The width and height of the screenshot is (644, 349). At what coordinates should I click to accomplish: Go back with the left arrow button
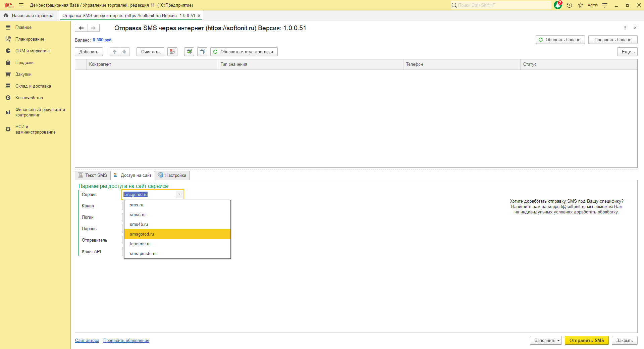click(81, 28)
